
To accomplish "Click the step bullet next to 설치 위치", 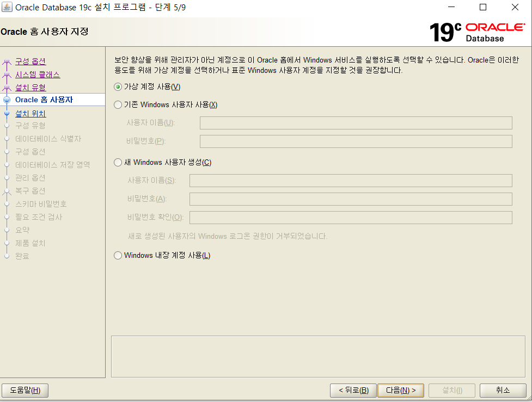I will click(x=7, y=114).
